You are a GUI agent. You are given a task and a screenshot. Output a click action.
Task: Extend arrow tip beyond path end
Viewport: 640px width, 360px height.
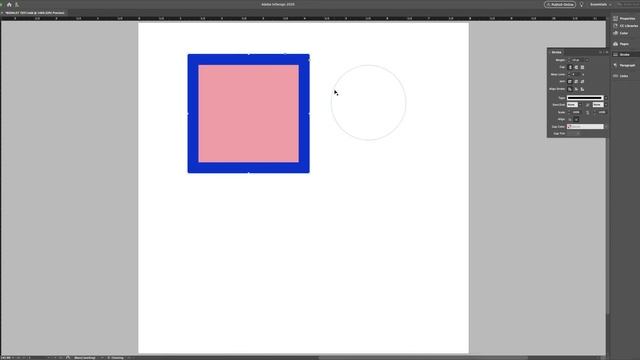coord(570,120)
